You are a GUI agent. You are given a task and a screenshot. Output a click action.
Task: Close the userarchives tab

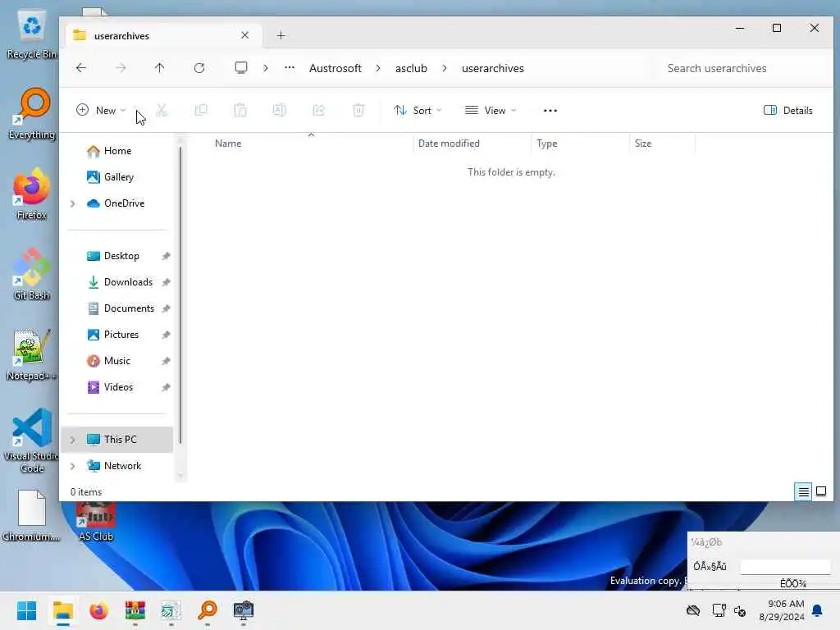point(244,35)
